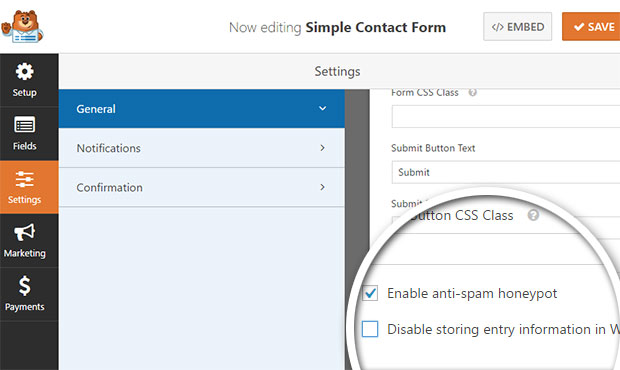Screen dimensions: 620x370
Task: Click the 'Simple Contact Form' title text
Action: click(x=376, y=27)
